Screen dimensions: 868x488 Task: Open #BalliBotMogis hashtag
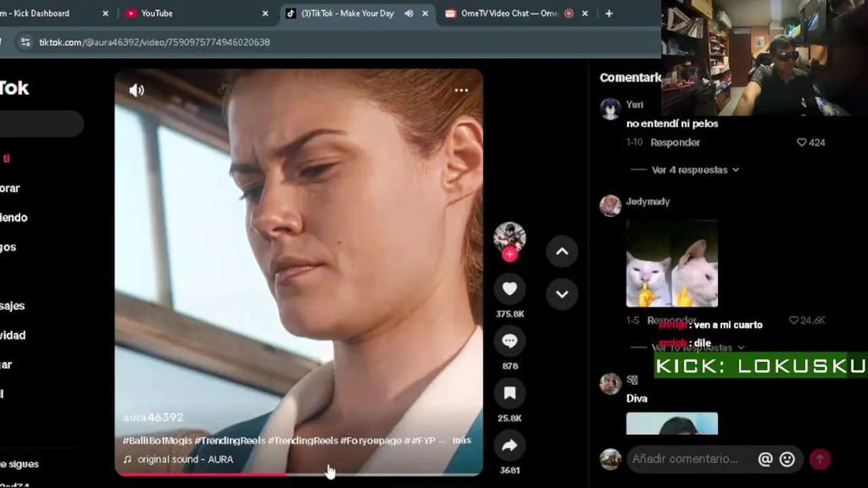[157, 441]
